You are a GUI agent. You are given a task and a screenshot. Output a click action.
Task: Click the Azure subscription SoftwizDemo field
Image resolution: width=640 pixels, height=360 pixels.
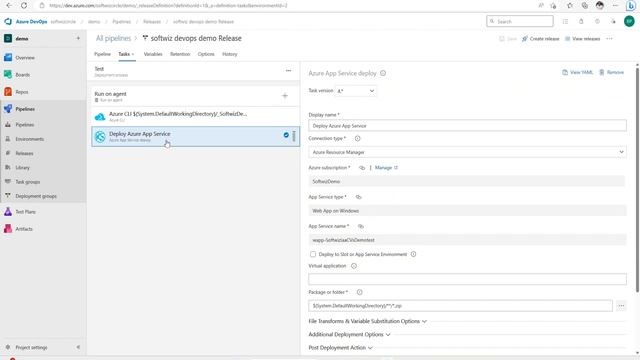pos(467,182)
